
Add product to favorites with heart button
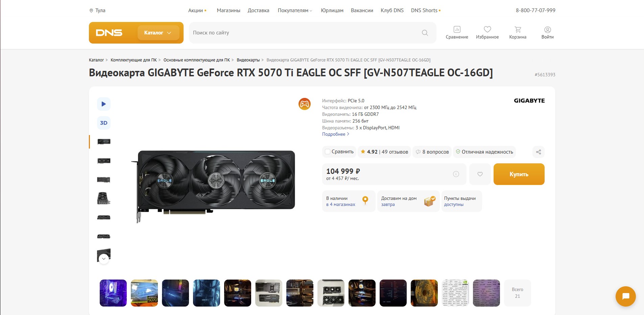(480, 174)
